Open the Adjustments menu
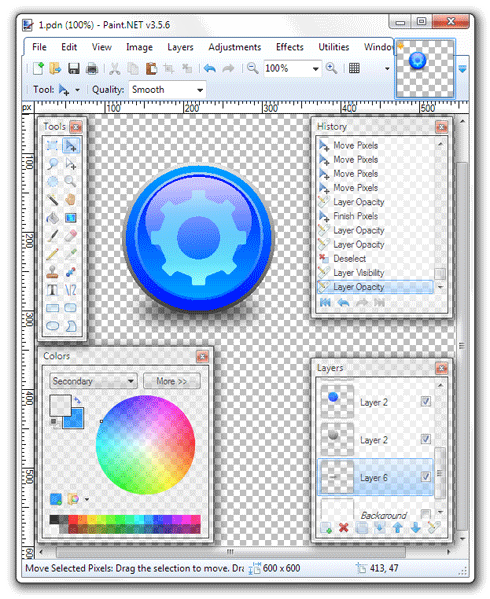Screen dimensions: 490x599 pos(234,47)
